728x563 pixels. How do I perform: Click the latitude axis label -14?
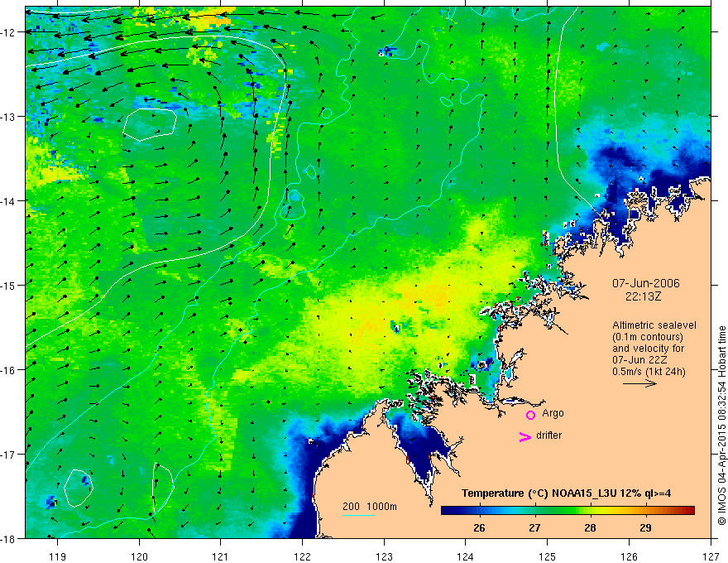8,200
